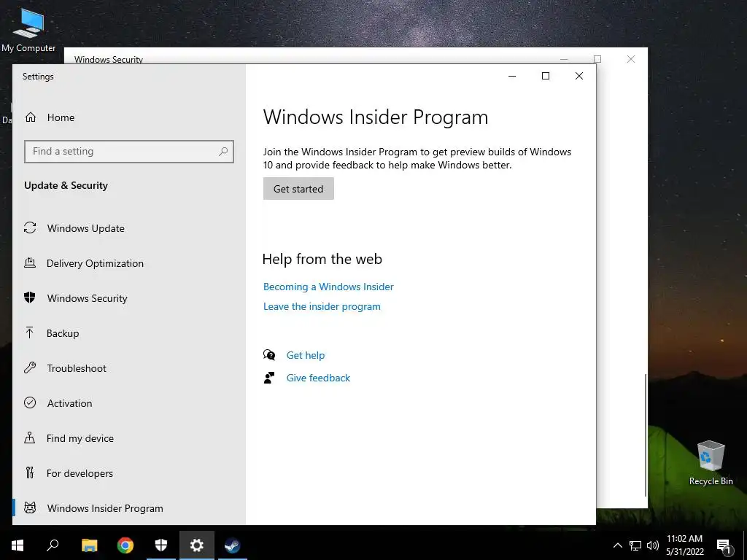Select Troubleshoot in the sidebar

(x=77, y=368)
